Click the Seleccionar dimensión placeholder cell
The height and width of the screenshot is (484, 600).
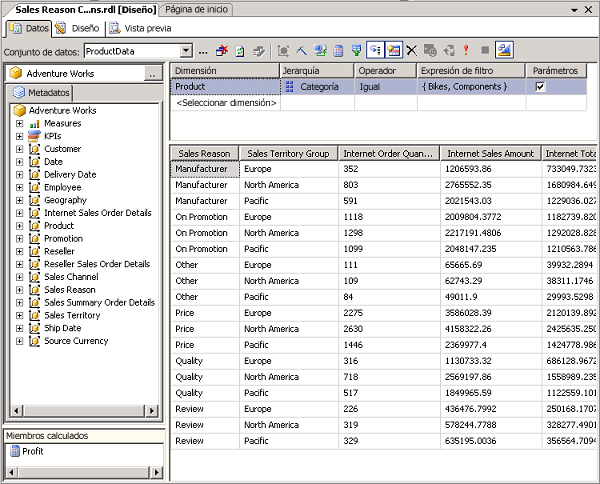pos(225,103)
